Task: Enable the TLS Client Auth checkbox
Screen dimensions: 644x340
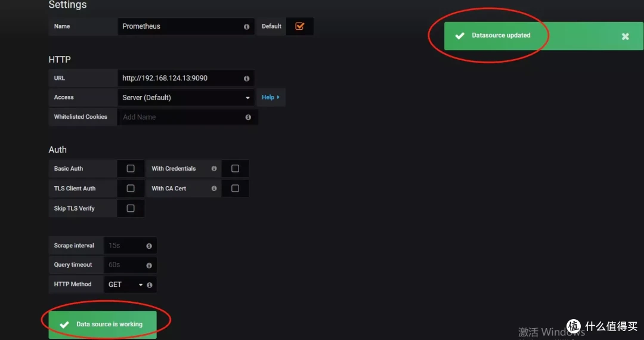Action: tap(131, 188)
